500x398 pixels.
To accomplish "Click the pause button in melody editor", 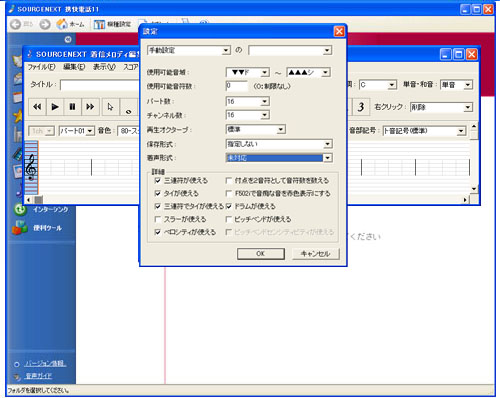I will (x=72, y=107).
